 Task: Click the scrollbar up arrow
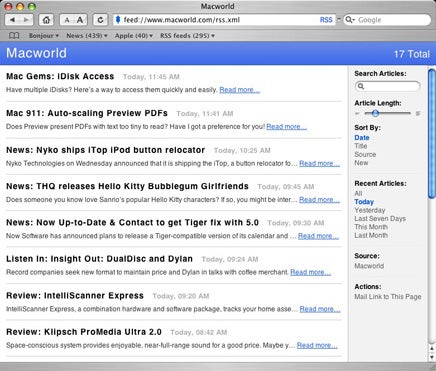(x=432, y=348)
